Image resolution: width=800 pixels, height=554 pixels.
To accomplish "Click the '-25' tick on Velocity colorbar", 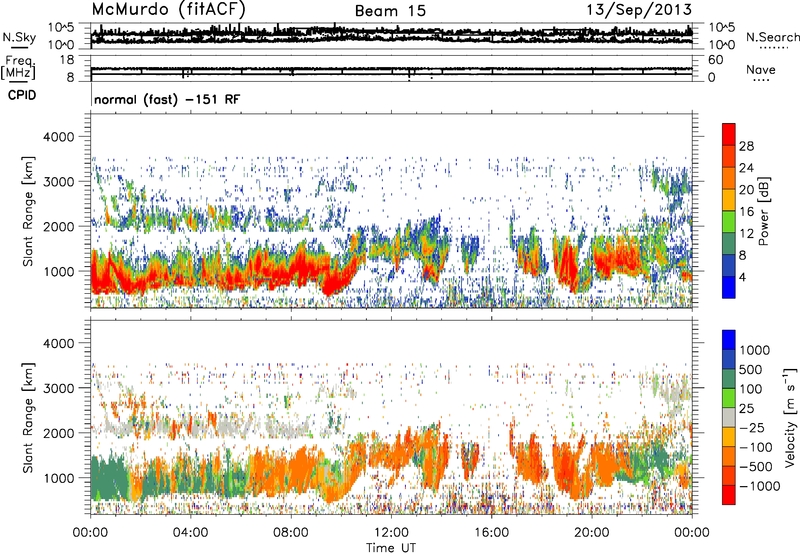I will point(752,427).
